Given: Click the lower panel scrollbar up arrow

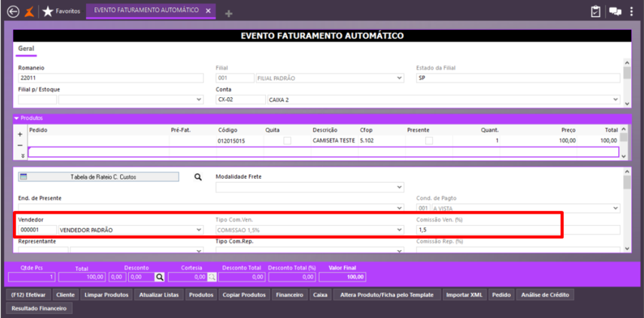Looking at the screenshot, I should pos(626,172).
